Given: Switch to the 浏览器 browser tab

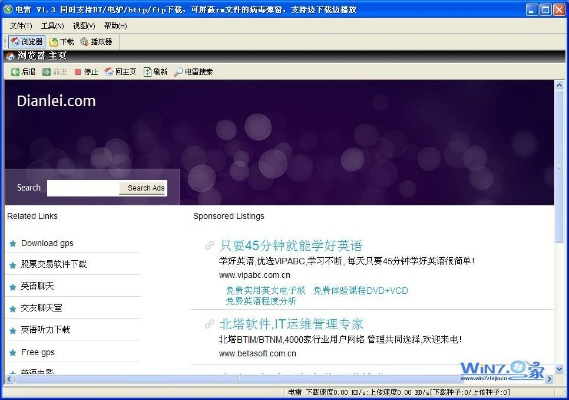Looking at the screenshot, I should 27,42.
